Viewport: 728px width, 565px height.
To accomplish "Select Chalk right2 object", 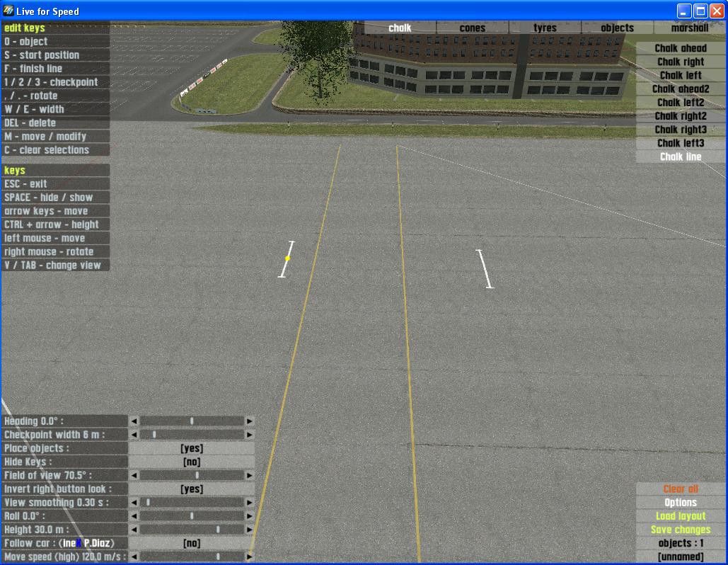I will pyautogui.click(x=681, y=116).
